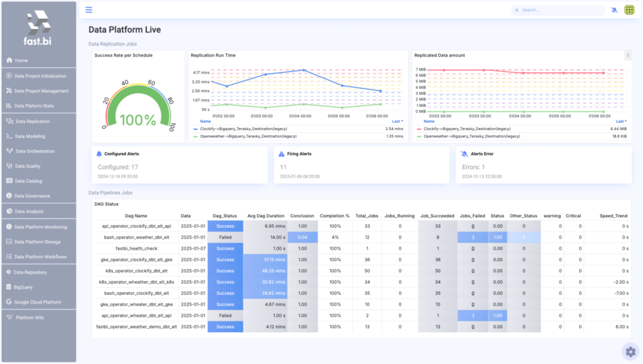Open the settings gear at bottom right
This screenshot has width=643, height=364.
pos(629,351)
